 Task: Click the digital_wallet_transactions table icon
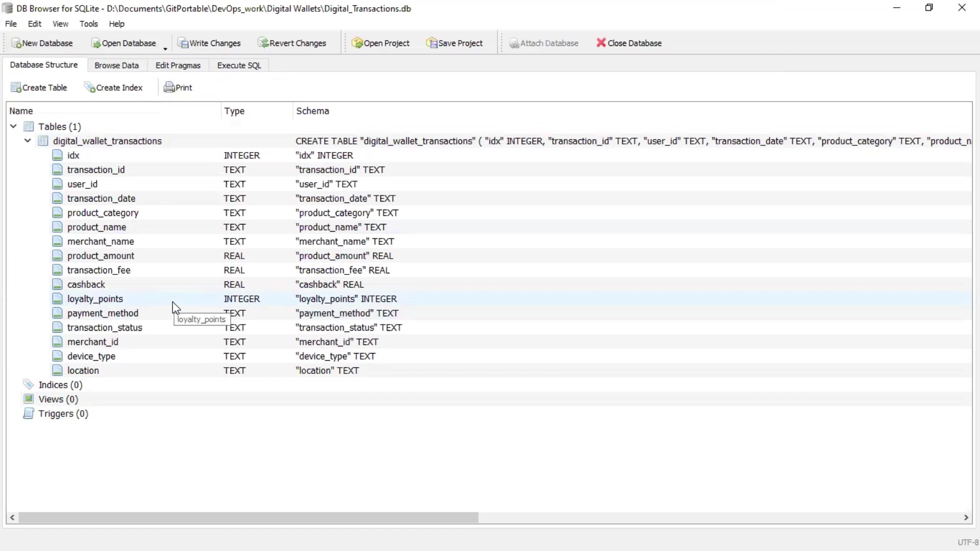coord(43,141)
